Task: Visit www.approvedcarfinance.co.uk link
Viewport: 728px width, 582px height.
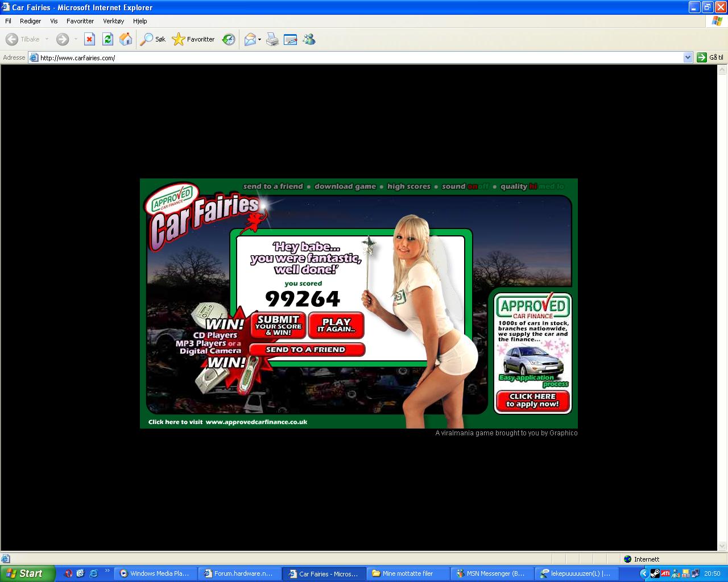Action: click(x=256, y=422)
